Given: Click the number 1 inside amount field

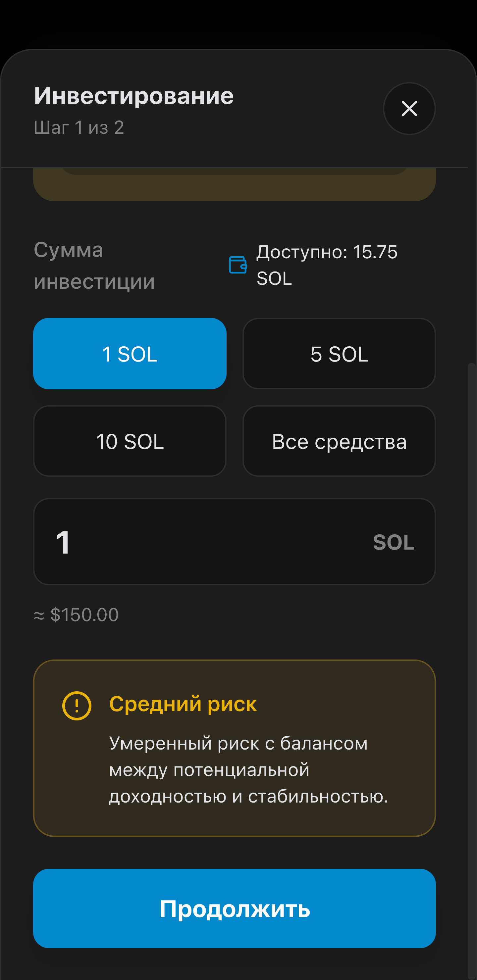Looking at the screenshot, I should coord(63,543).
